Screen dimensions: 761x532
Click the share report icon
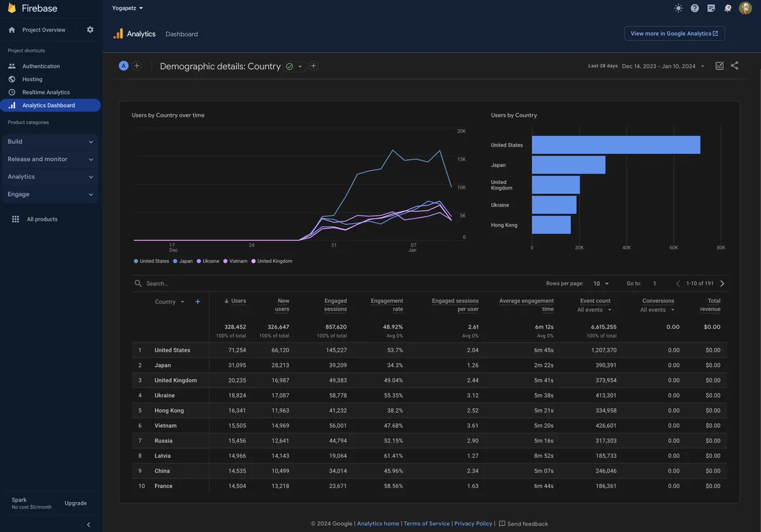[x=734, y=65]
